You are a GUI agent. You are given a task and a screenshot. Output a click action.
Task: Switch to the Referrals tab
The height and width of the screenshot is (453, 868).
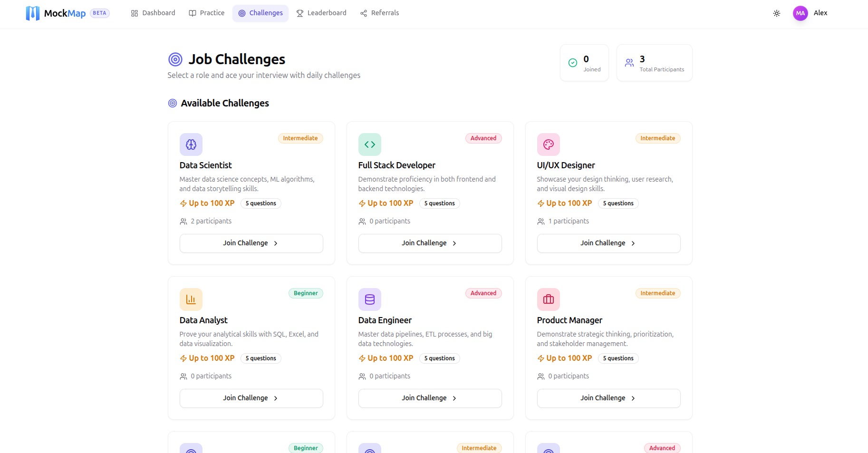(x=379, y=13)
